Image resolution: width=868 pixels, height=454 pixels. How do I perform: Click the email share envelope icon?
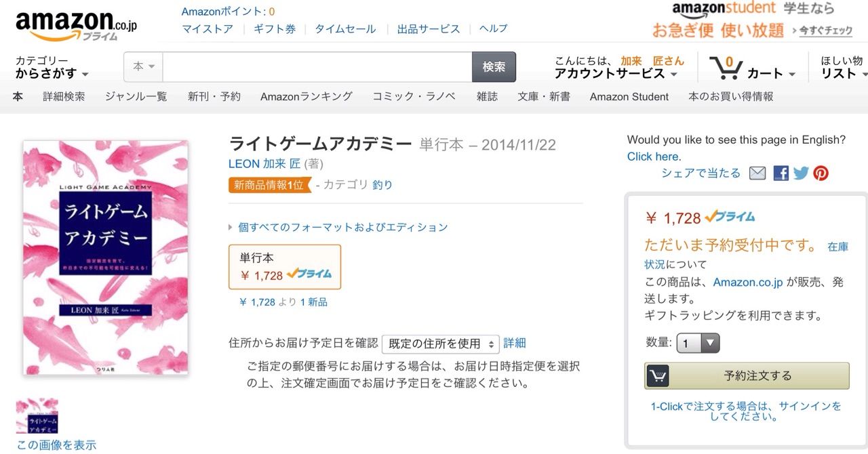click(x=757, y=173)
